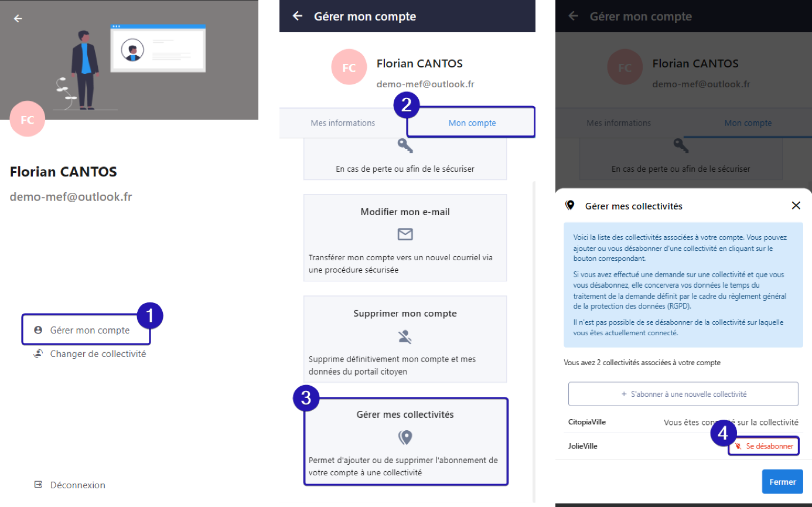Viewport: 812px width, 507px height.
Task: Click the key icon above 'En cas de perte'
Action: coord(404,145)
